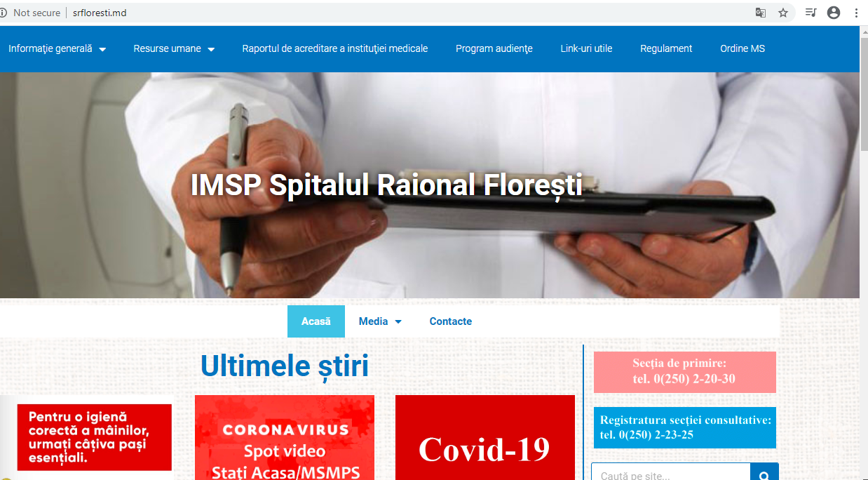This screenshot has width=868, height=480.
Task: Click in the Caută pe site search field
Action: click(670, 474)
